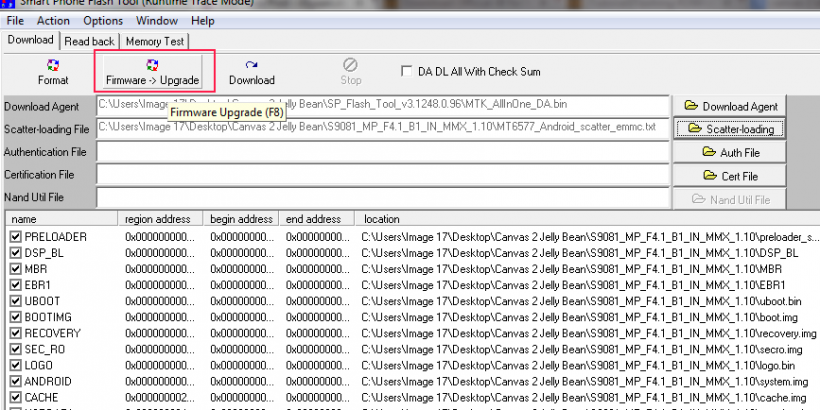Click the begin address column header
The height and width of the screenshot is (410, 820).
tap(241, 218)
